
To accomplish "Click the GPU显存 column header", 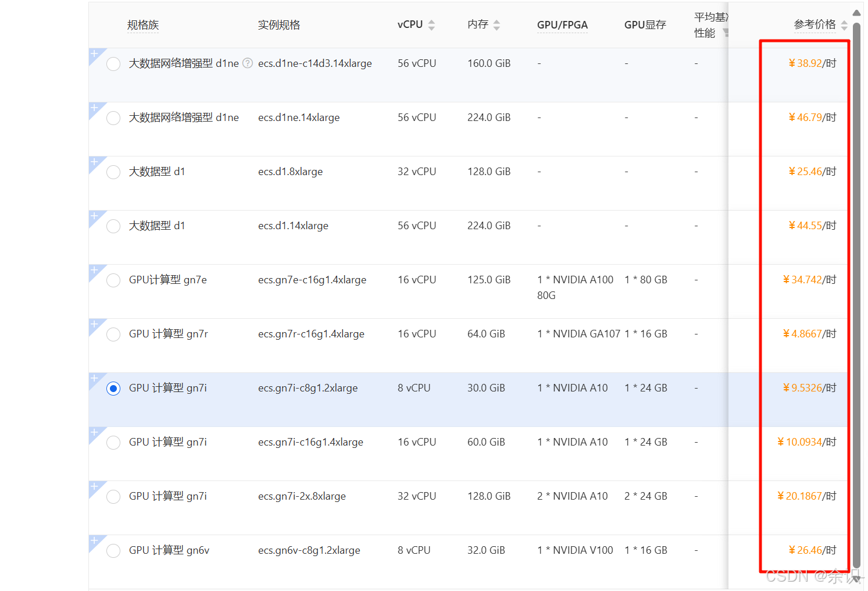I will click(645, 25).
